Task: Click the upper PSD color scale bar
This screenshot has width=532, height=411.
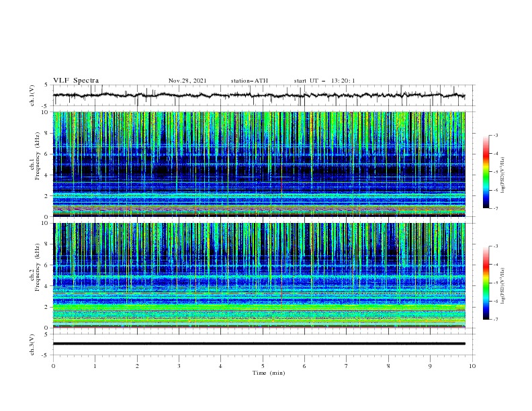Action: tap(486, 172)
